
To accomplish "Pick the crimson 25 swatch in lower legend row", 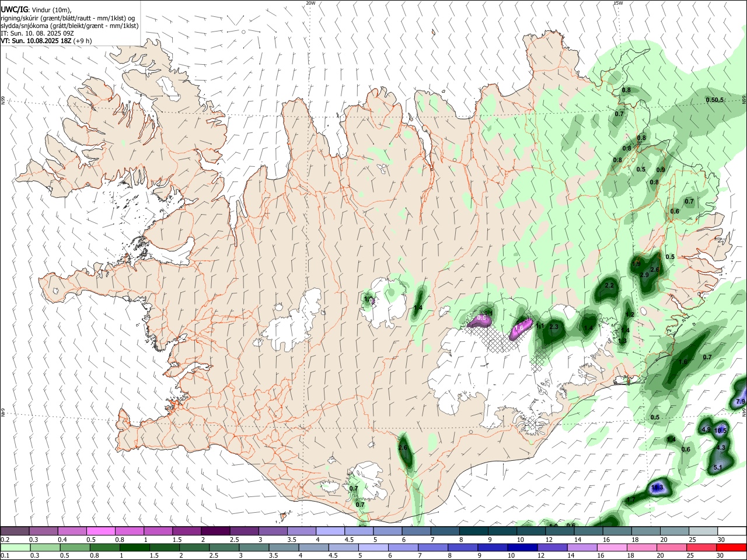I will tap(702, 548).
